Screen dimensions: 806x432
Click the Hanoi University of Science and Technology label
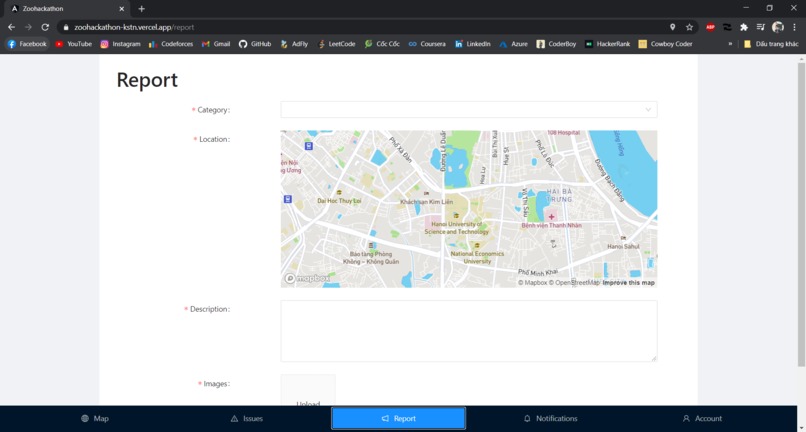[456, 228]
